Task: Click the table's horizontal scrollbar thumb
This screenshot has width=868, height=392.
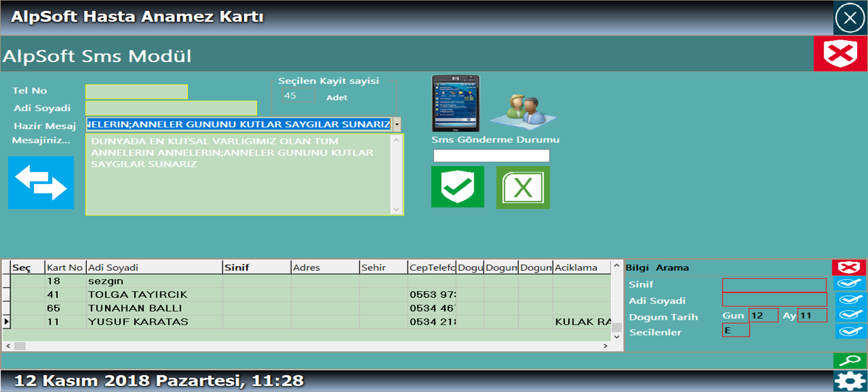Action: click(x=19, y=346)
